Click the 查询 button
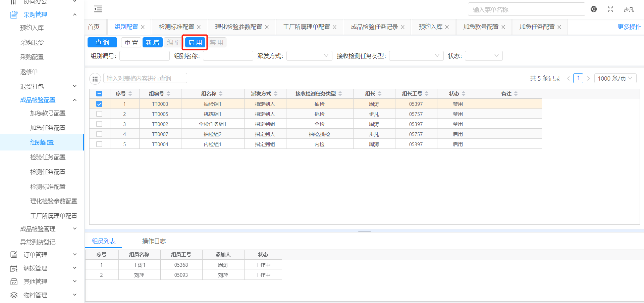Viewport: 644px width, 303px height. [x=102, y=43]
